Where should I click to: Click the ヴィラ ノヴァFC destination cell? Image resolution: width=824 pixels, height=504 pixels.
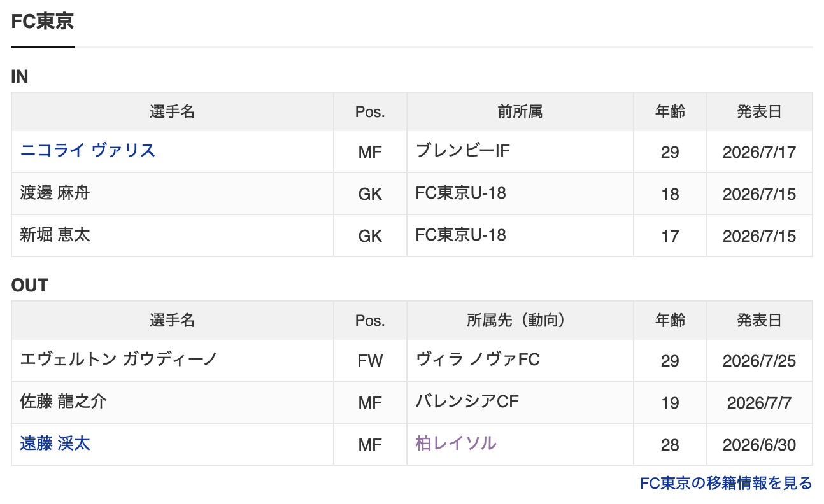[x=520, y=360]
